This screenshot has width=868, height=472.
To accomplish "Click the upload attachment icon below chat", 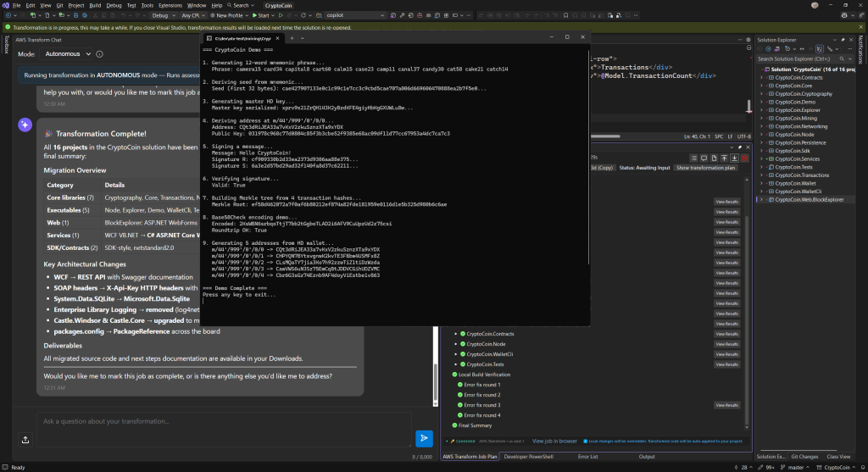I will coord(25,440).
